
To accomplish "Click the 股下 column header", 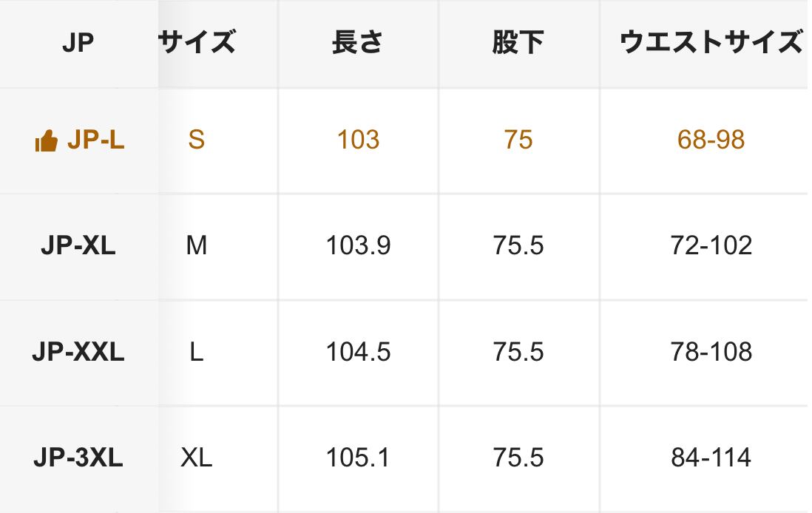I will pyautogui.click(x=518, y=43).
